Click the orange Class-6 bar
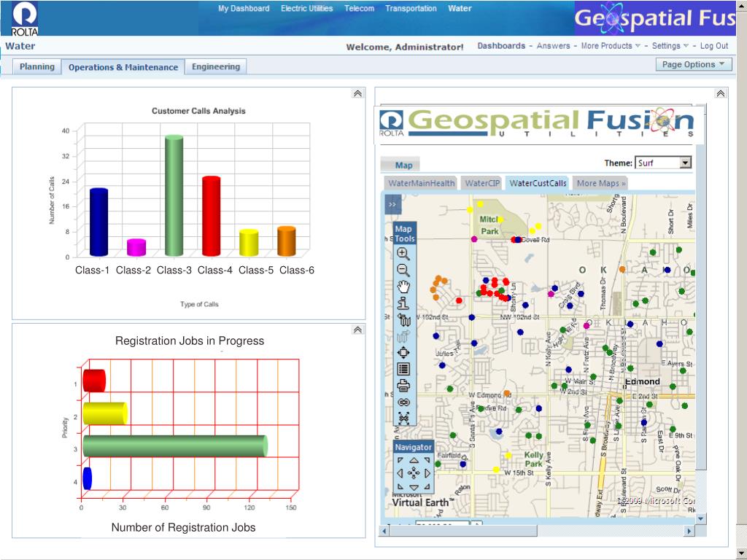This screenshot has height=560, width=747. [x=286, y=241]
